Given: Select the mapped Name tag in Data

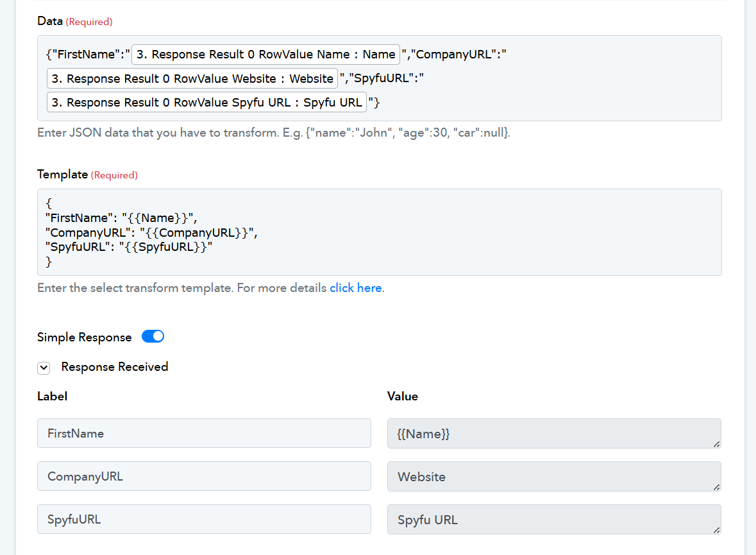Looking at the screenshot, I should (x=265, y=55).
